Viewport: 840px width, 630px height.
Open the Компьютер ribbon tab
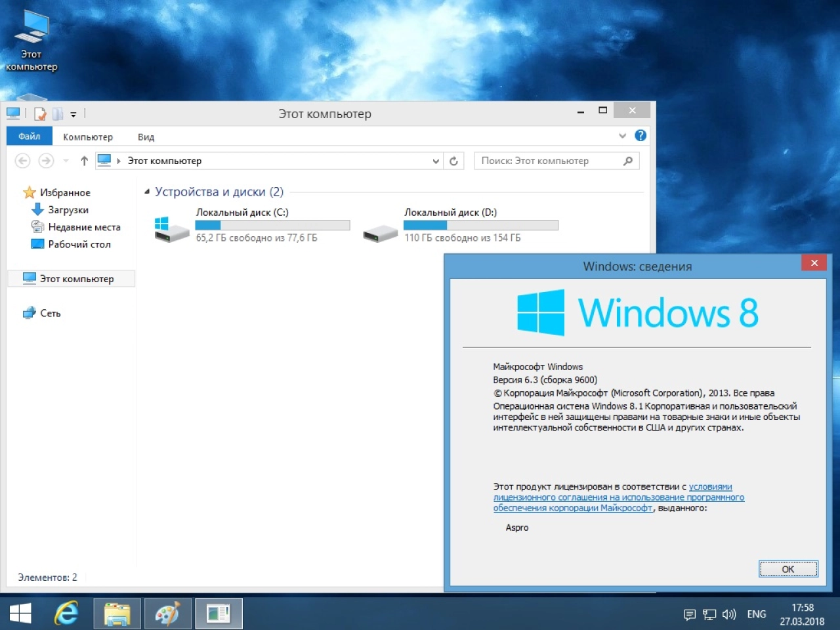(x=88, y=137)
